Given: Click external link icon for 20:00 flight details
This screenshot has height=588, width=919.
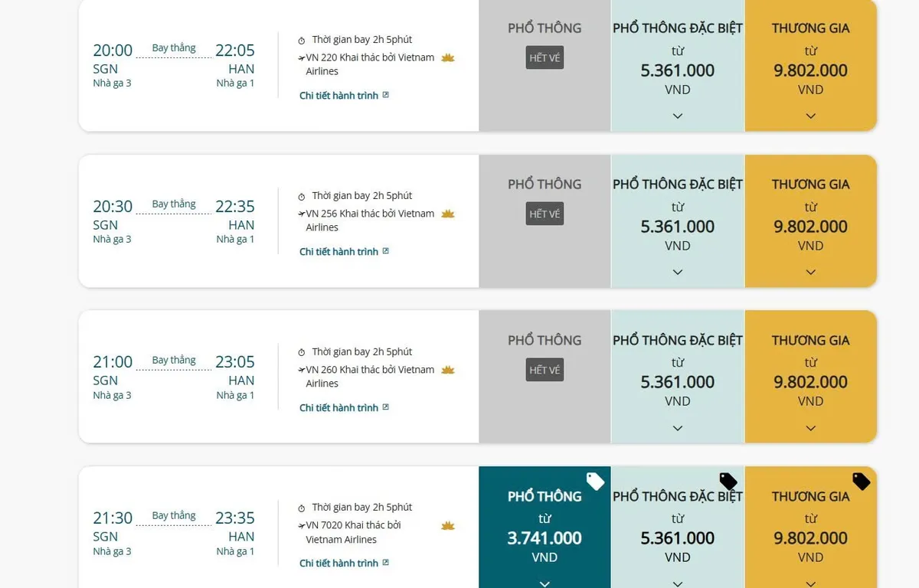Looking at the screenshot, I should 386,95.
